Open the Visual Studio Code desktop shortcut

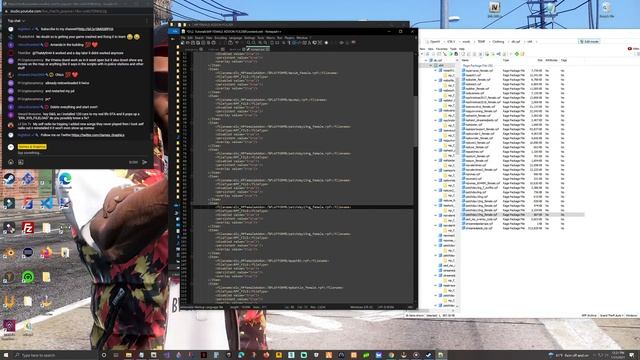47,203
